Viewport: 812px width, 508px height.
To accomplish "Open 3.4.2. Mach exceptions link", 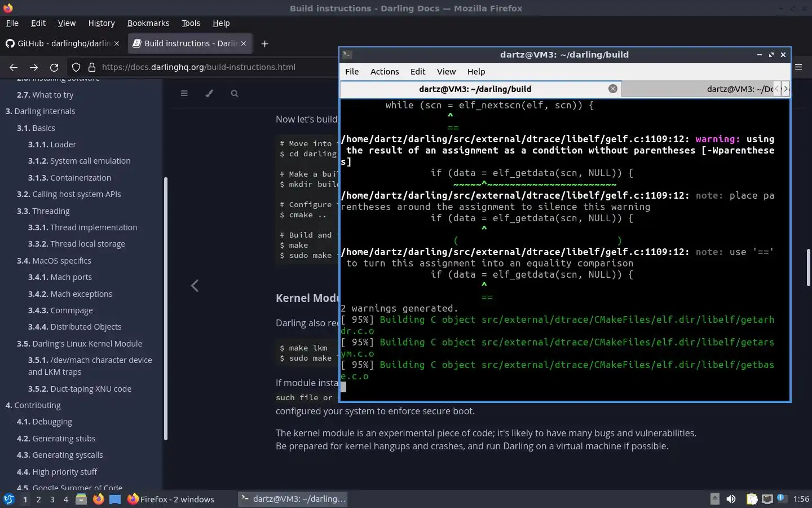I will point(70,294).
